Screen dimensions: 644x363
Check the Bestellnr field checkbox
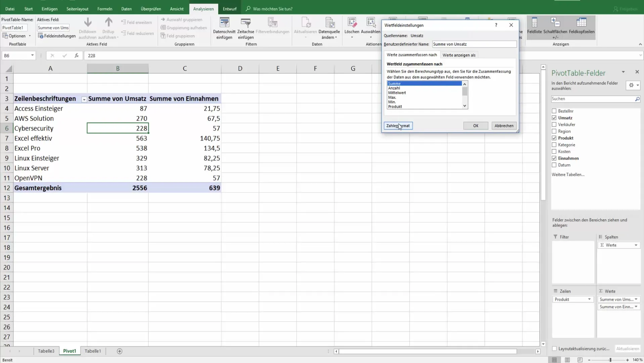pyautogui.click(x=554, y=111)
